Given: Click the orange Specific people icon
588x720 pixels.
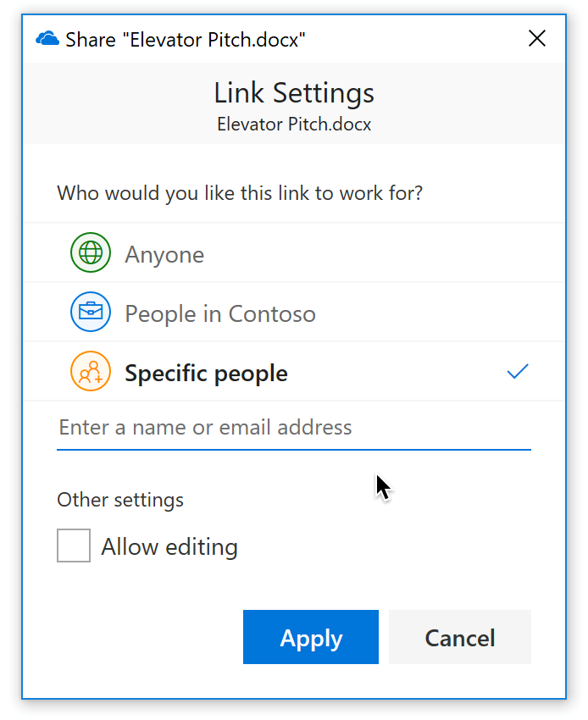Looking at the screenshot, I should [91, 372].
